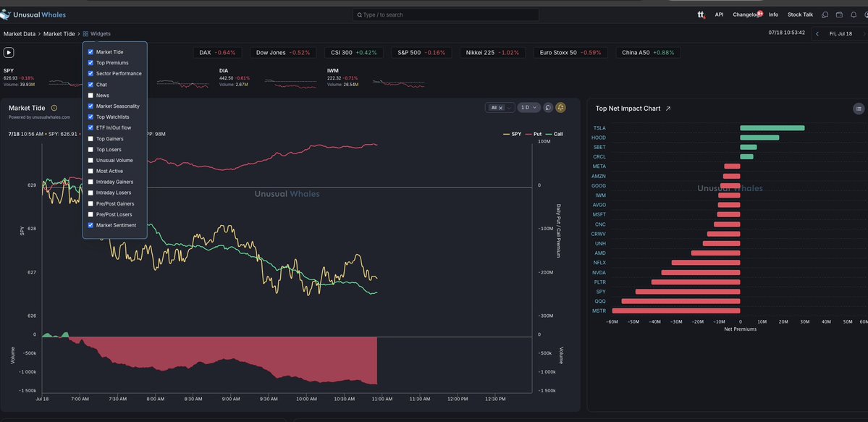Click the China A50 ticker chip
The image size is (868, 422).
[x=648, y=53]
